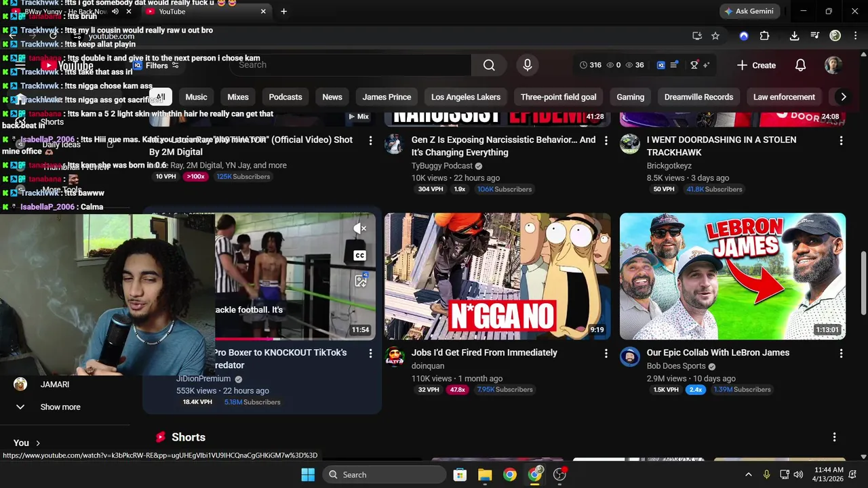The width and height of the screenshot is (868, 488).
Task: Click the Ask Gemini button
Action: click(749, 12)
